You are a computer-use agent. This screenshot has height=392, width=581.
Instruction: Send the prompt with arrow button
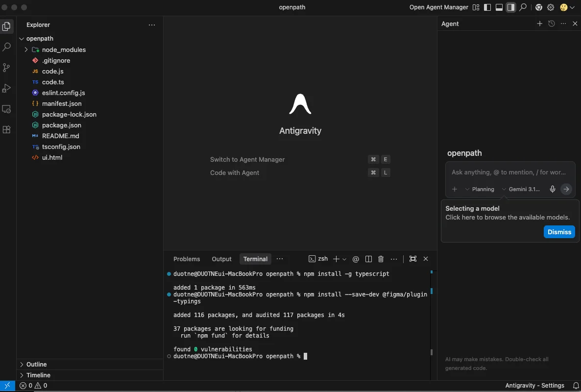[x=566, y=189]
